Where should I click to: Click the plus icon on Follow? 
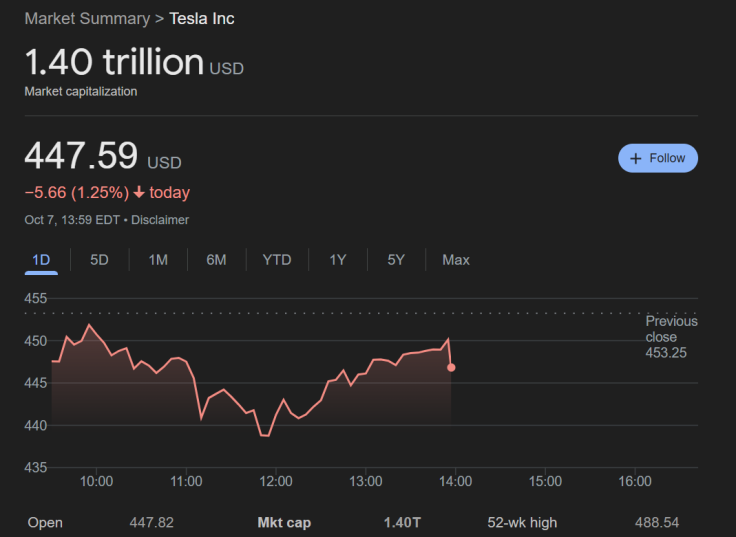coord(636,158)
